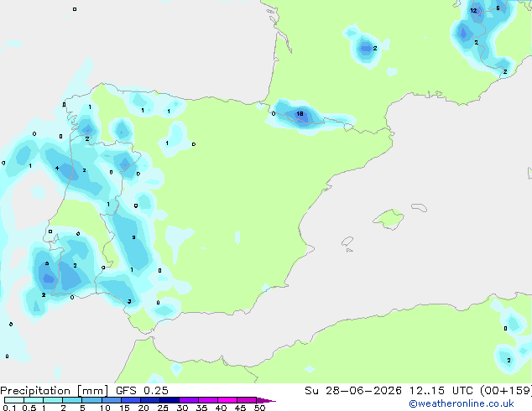Click the 25–30 mm navy legend box

[x=170, y=400]
